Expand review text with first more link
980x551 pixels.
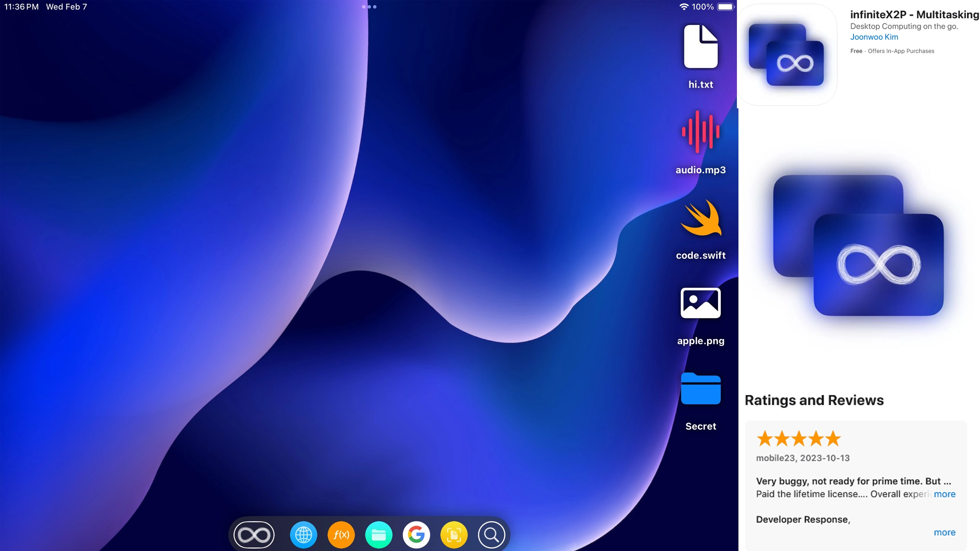[x=944, y=494]
